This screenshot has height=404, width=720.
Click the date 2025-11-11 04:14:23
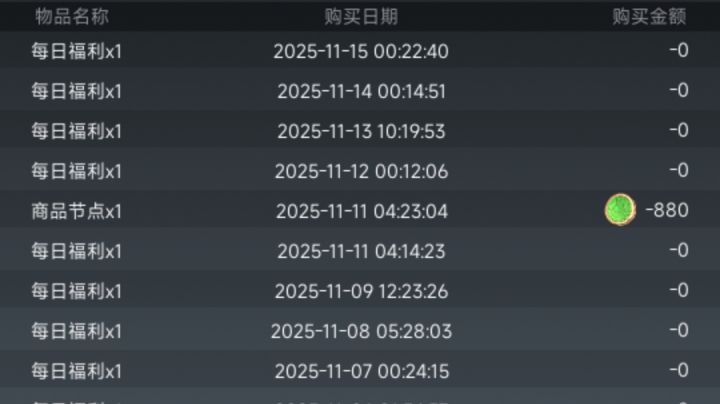point(361,251)
